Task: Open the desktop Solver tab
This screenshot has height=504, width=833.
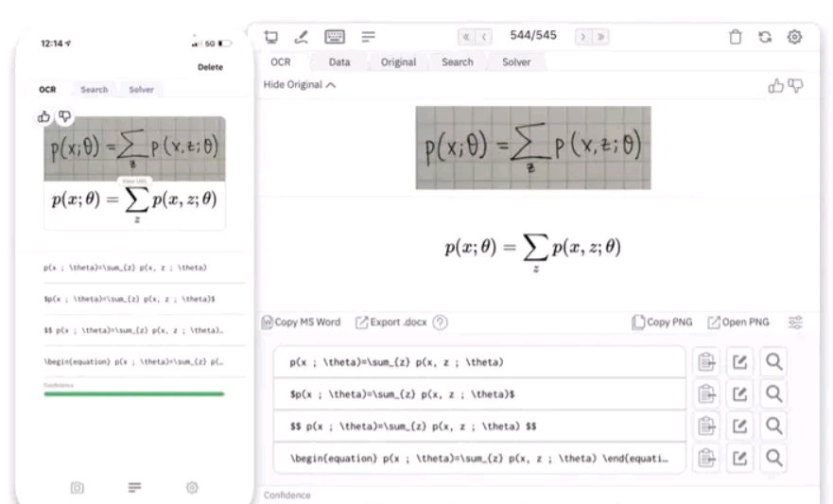Action: click(x=516, y=62)
